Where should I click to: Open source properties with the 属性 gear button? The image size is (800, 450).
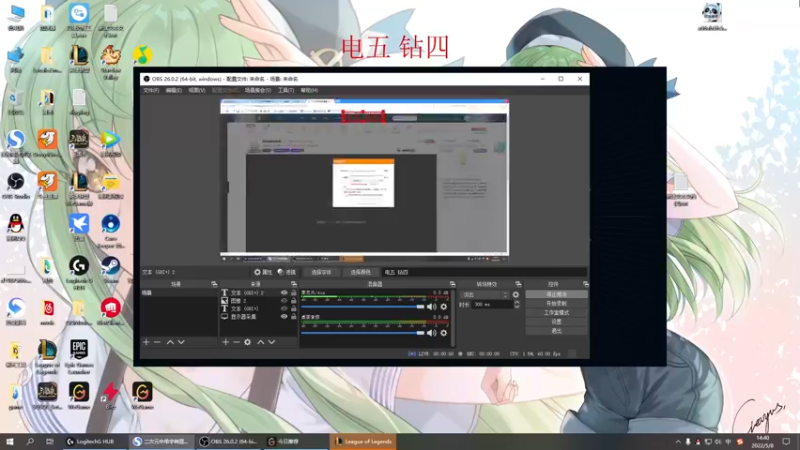click(263, 272)
